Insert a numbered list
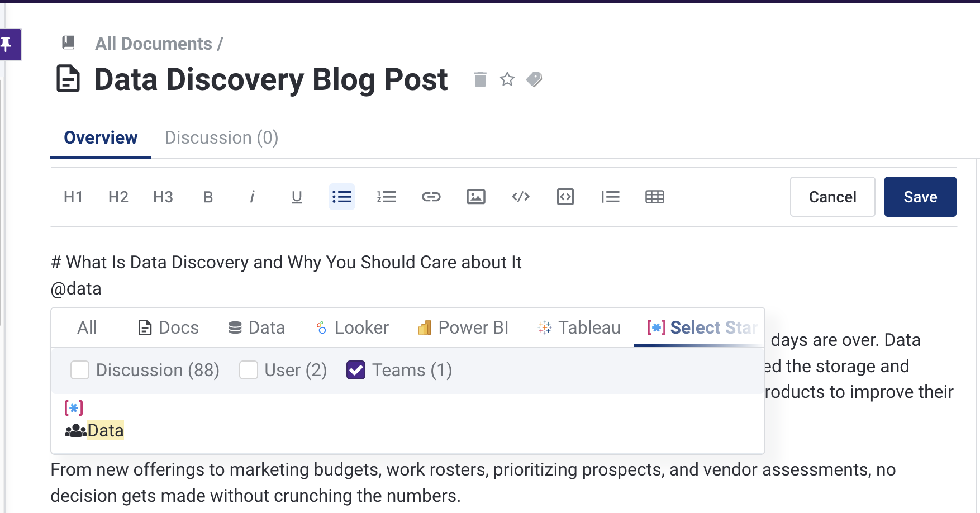This screenshot has width=980, height=513. [x=386, y=197]
